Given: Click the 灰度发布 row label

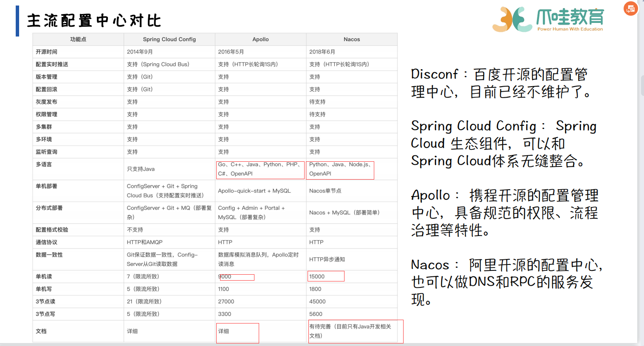Looking at the screenshot, I should [x=46, y=102].
